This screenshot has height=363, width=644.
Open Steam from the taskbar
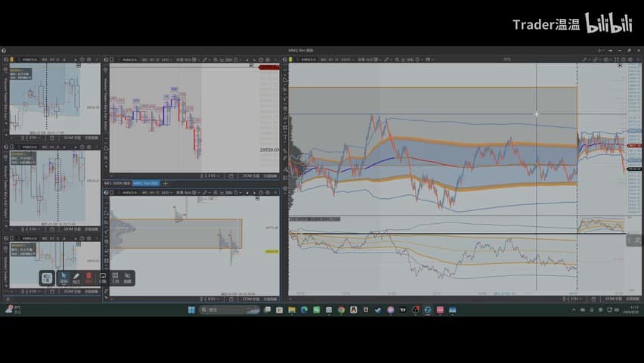[378, 310]
